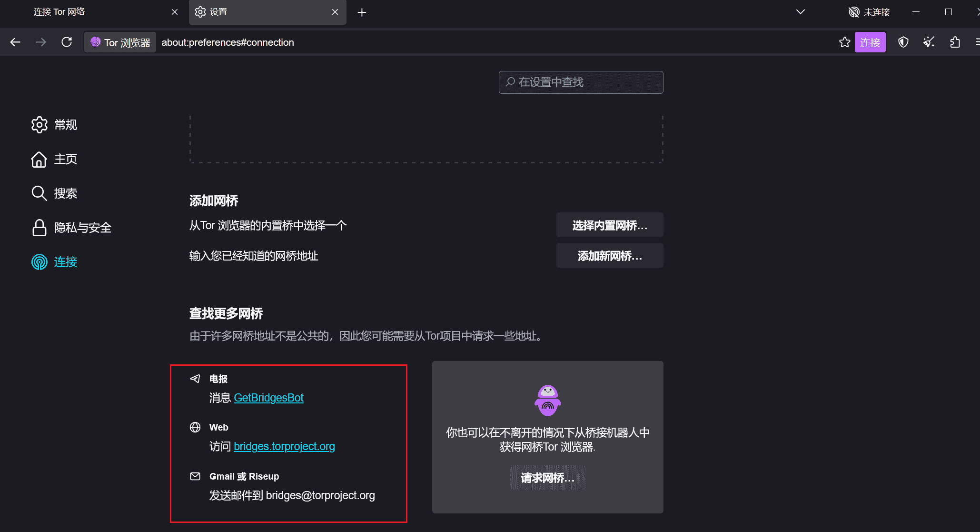Screen dimensions: 980x532
Task: Open the 常规 settings category
Action: point(54,125)
